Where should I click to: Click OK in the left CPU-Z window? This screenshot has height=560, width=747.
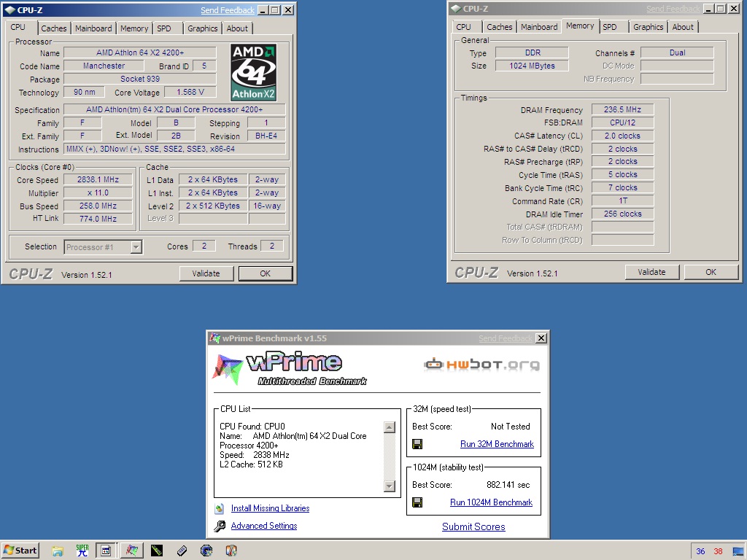[266, 274]
